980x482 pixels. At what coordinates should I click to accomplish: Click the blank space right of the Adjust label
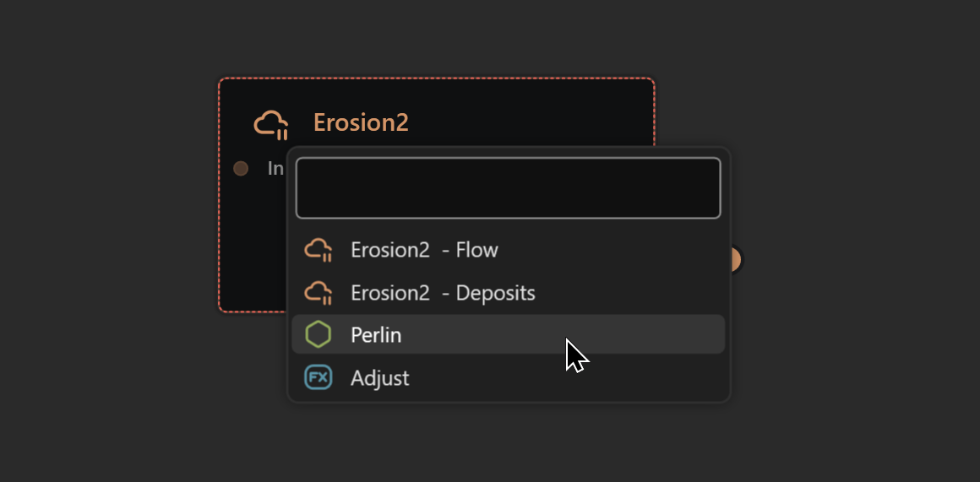(x=591, y=377)
